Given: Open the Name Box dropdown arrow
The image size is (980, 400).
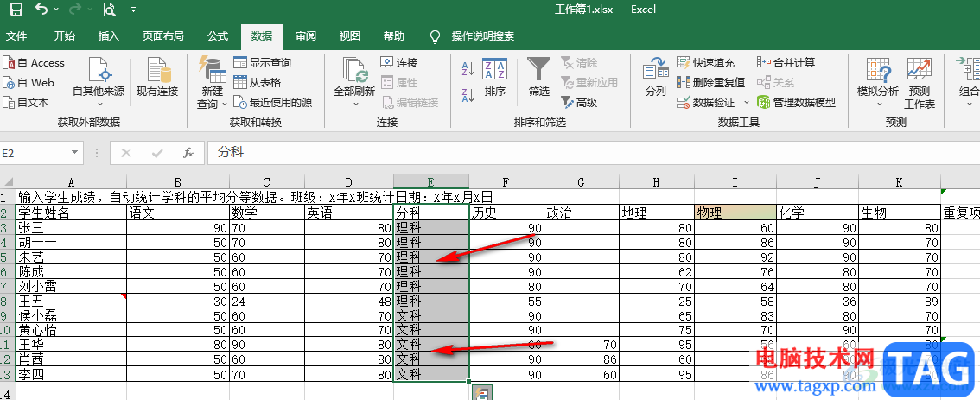Looking at the screenshot, I should tap(75, 153).
